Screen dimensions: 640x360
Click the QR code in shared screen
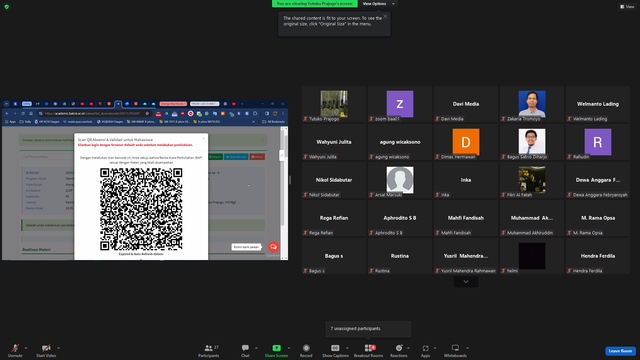141,209
